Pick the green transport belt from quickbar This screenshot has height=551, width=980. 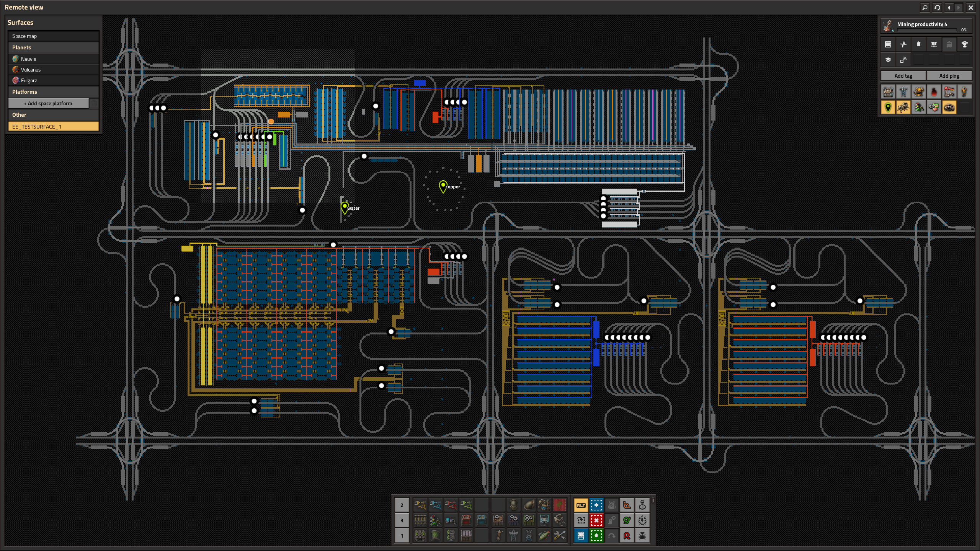[x=420, y=536]
